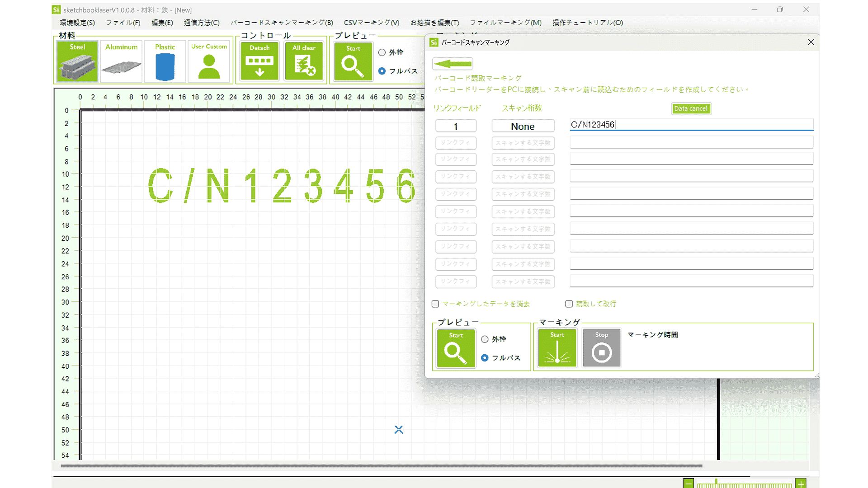Select 外枠 radio in main preview
Screen dimensions: 868x488
point(382,52)
